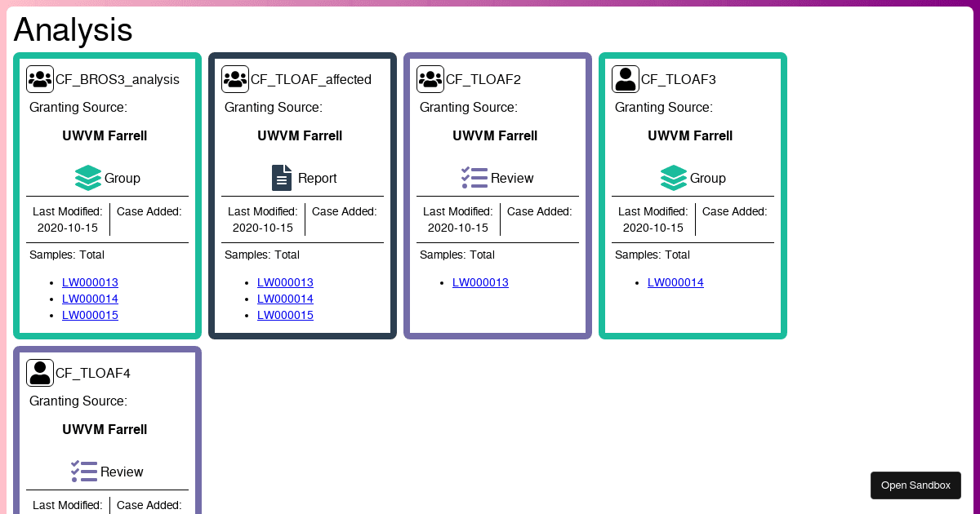Click the group members icon on CF_BROS3_analysis
The image size is (980, 514).
(39, 78)
